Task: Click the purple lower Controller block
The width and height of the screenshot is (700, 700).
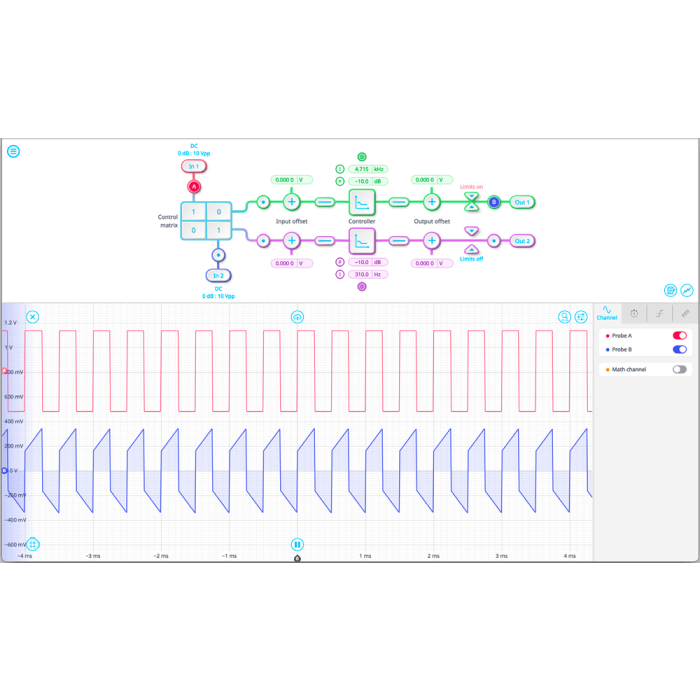Action: point(362,241)
